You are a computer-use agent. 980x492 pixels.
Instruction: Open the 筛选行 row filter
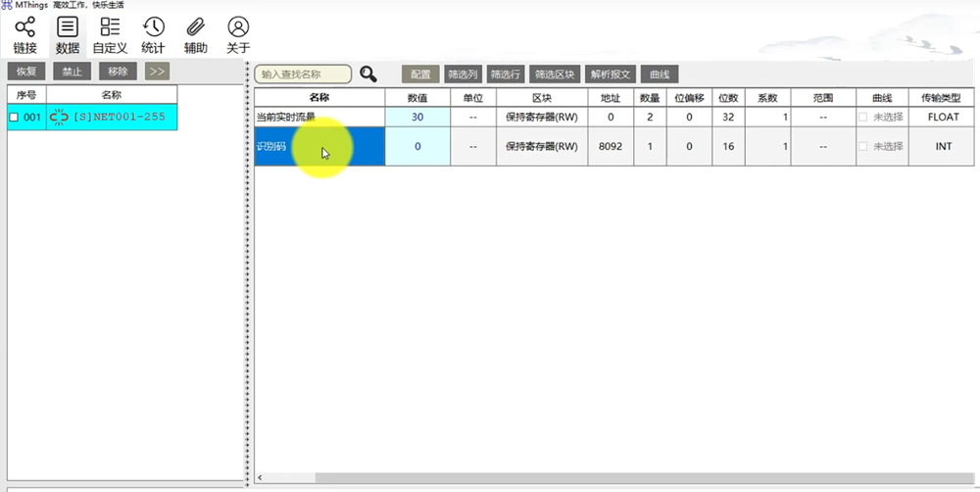(x=506, y=74)
